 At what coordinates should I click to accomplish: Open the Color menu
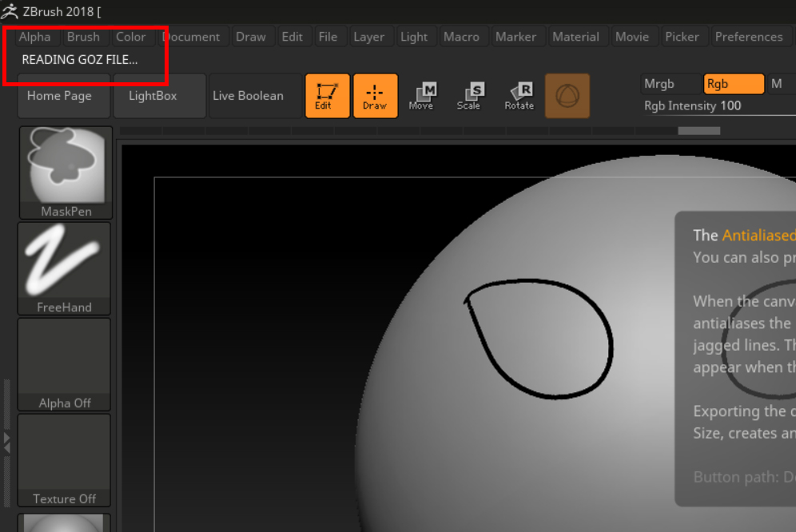tap(130, 37)
